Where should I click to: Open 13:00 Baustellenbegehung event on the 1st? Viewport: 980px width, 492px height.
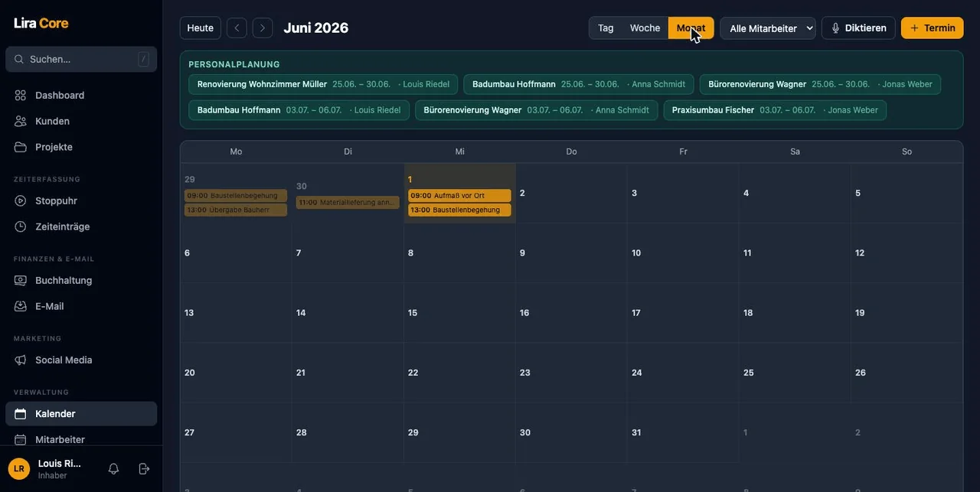tap(459, 210)
